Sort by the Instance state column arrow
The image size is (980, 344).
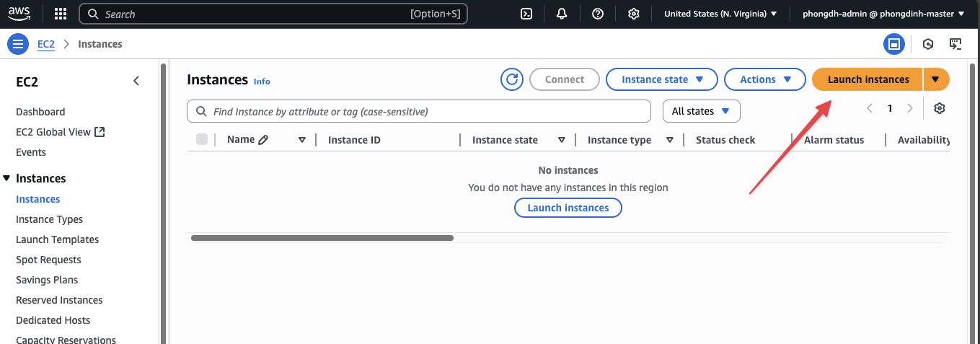[x=562, y=140]
